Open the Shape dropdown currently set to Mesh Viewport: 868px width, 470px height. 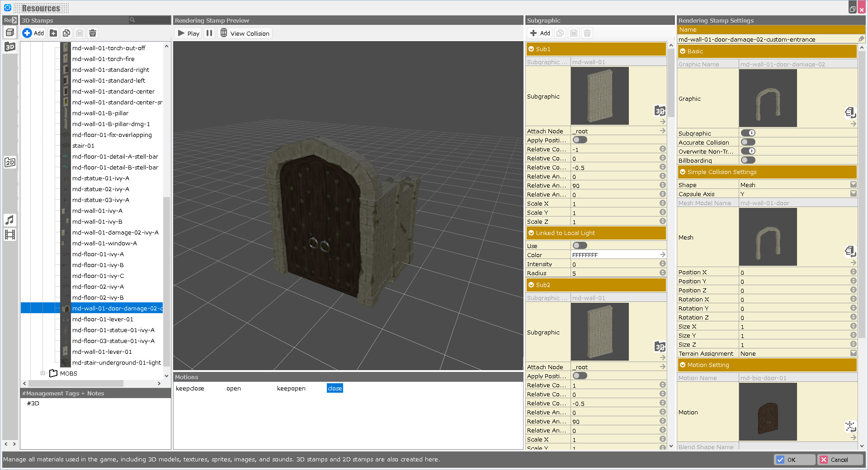pyautogui.click(x=853, y=184)
